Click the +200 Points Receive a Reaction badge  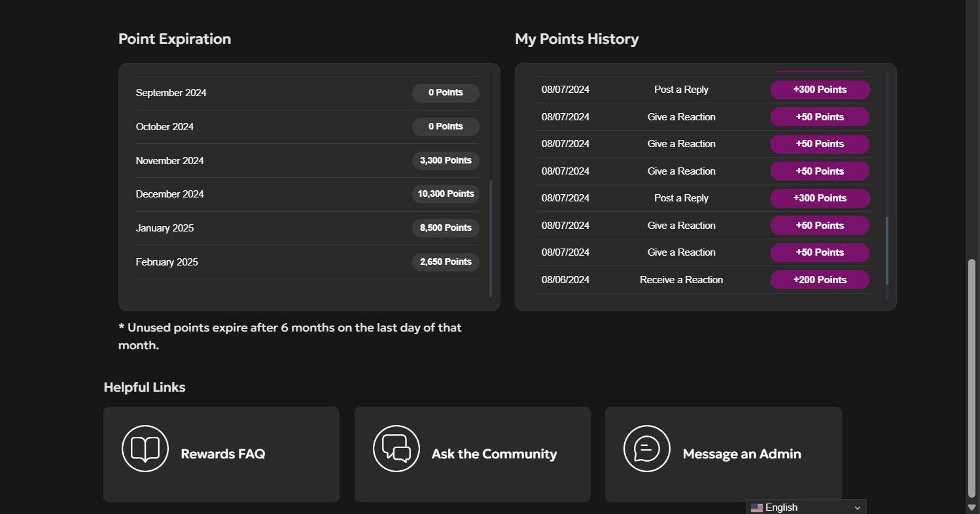pos(820,280)
